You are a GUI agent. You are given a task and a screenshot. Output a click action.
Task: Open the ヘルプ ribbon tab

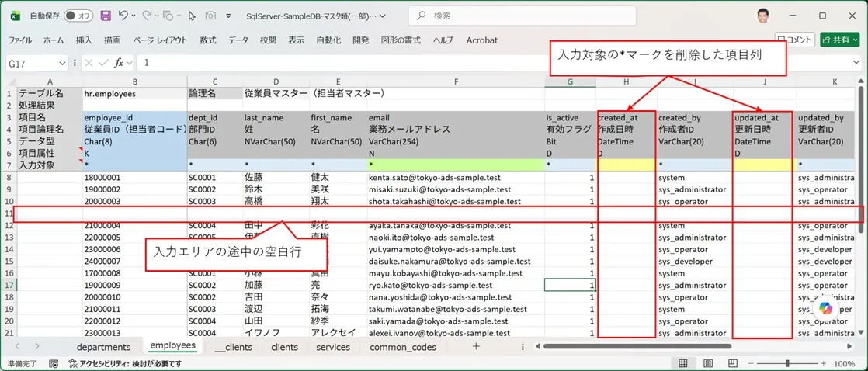pyautogui.click(x=443, y=40)
